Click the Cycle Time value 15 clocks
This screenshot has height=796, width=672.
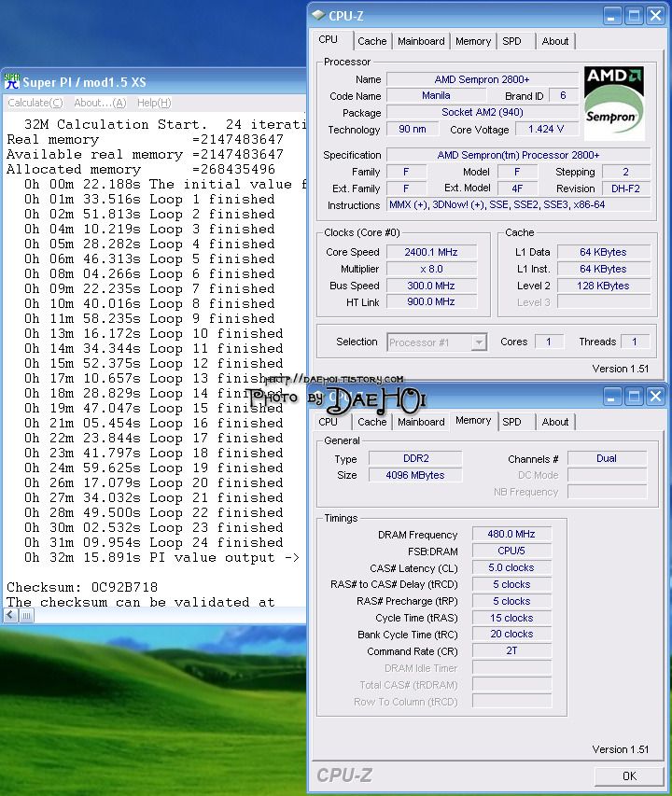point(511,618)
